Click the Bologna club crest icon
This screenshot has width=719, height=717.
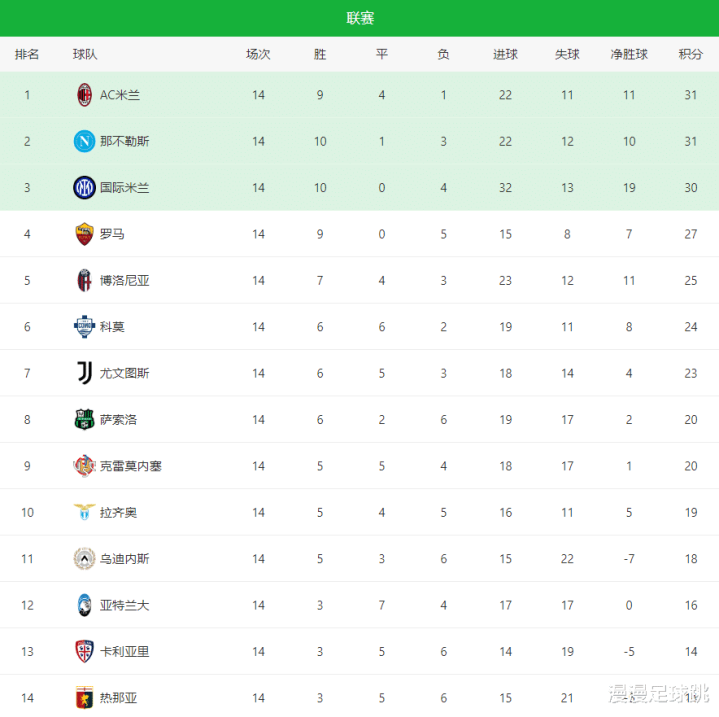[x=84, y=280]
